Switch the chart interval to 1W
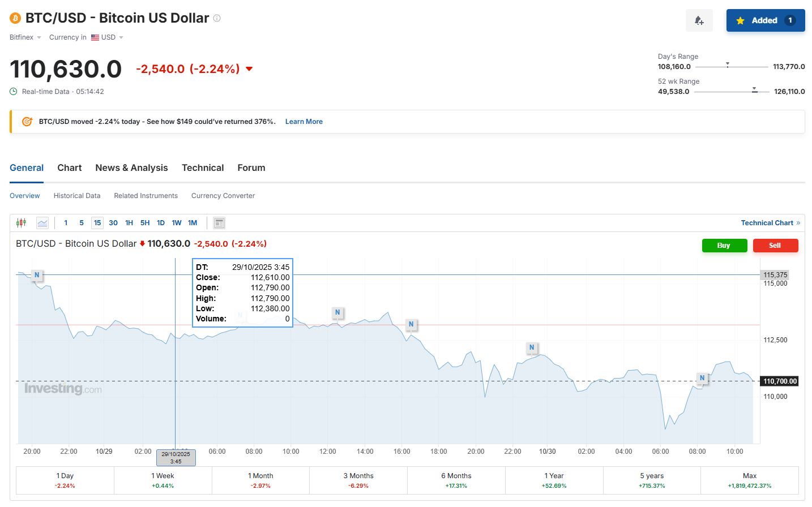Viewport: 812px width, 507px height. pos(177,223)
